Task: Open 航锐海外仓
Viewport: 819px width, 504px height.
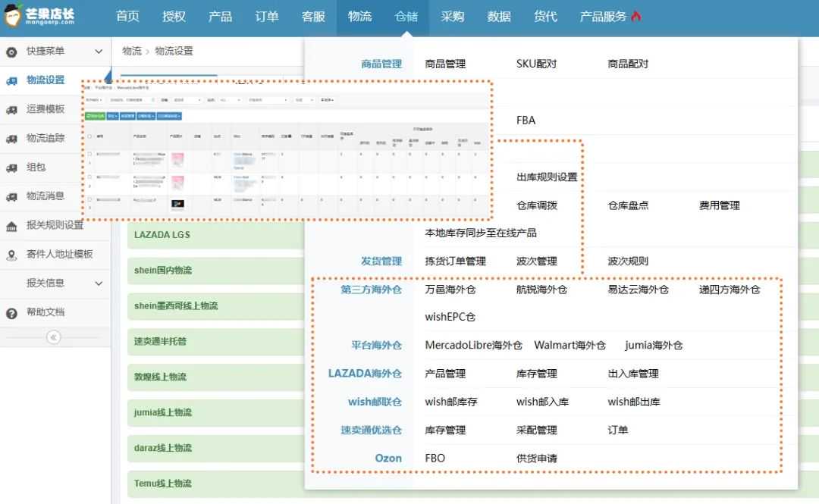Action: (x=541, y=290)
